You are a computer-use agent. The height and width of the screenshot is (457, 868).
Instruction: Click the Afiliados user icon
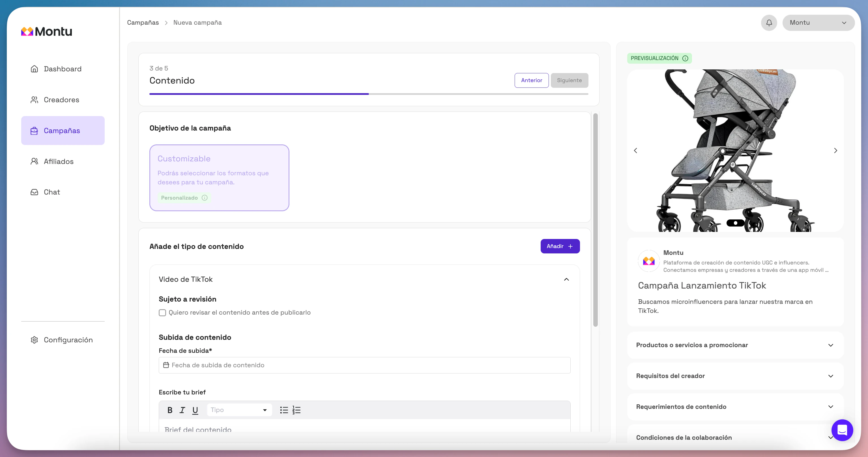34,162
